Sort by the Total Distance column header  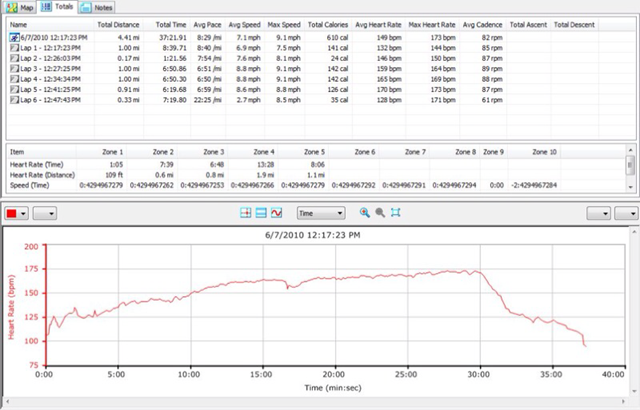(x=118, y=24)
